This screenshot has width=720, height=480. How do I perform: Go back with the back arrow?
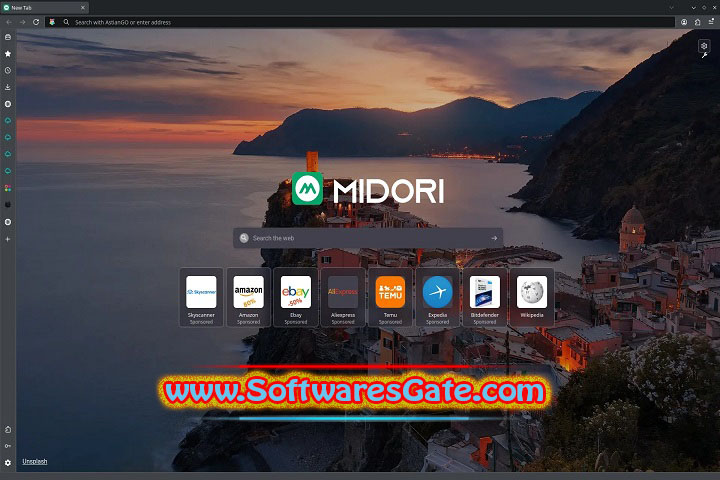(9, 22)
